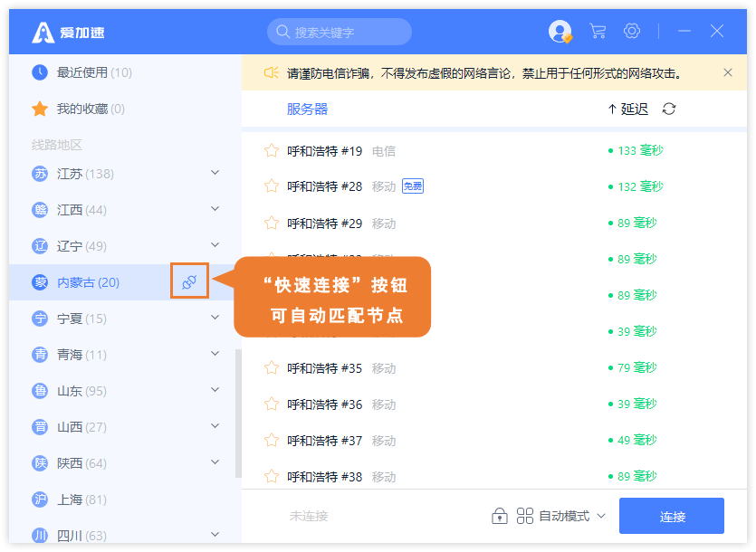Open the 自动模式 mode dropdown

(x=561, y=516)
